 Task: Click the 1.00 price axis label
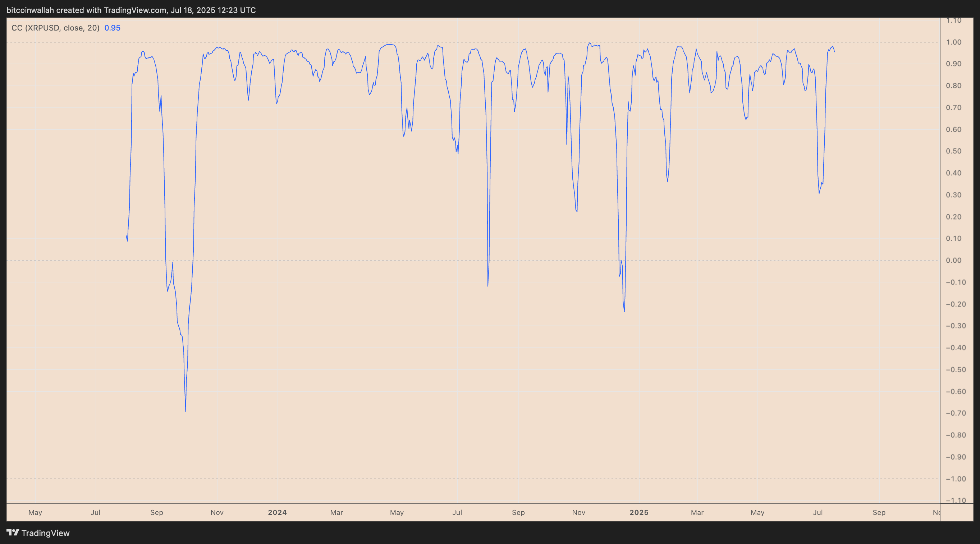pyautogui.click(x=953, y=42)
